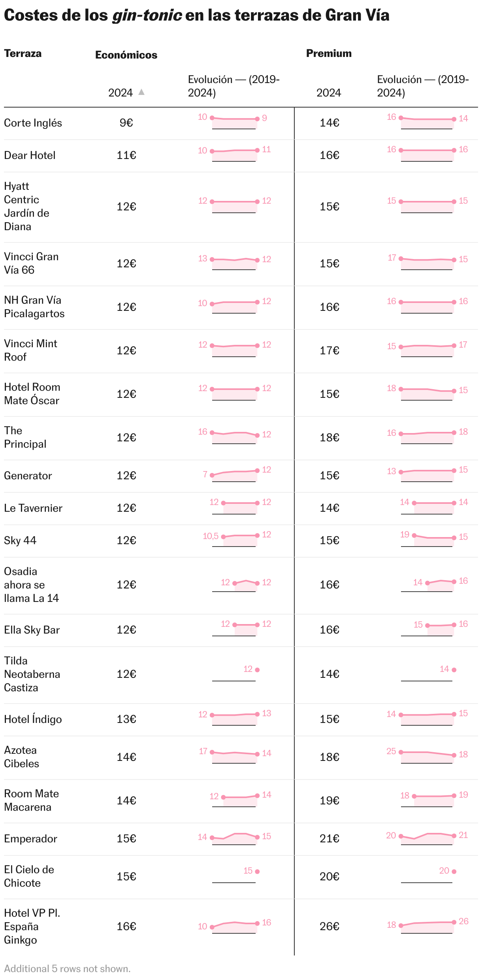The image size is (482, 980).
Task: Click the sort arrow beside Económicos 2024
Action: (x=141, y=92)
